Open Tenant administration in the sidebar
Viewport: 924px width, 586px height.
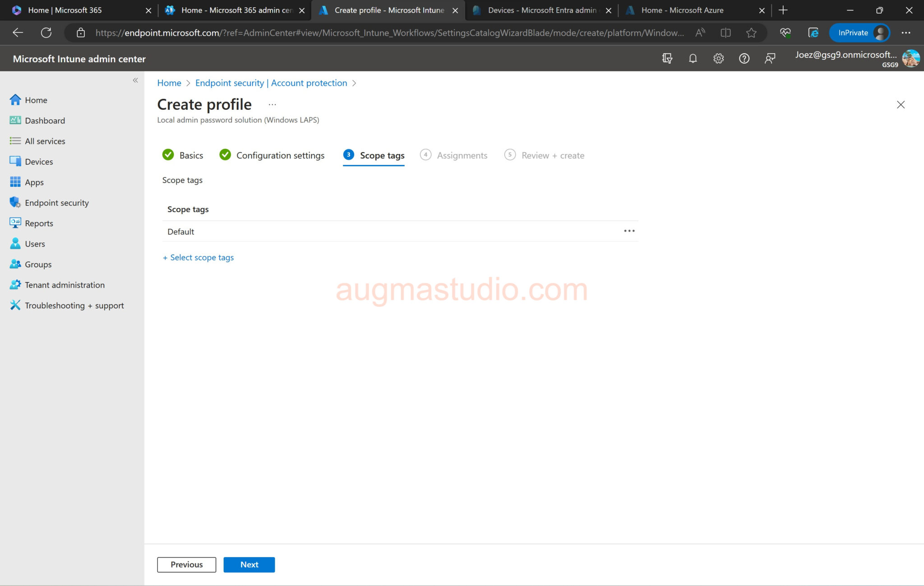(64, 284)
